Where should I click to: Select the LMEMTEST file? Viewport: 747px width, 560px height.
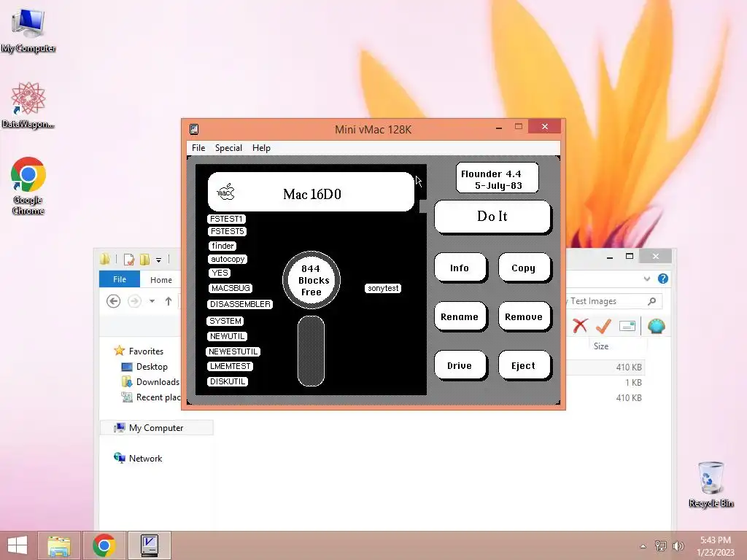(230, 366)
